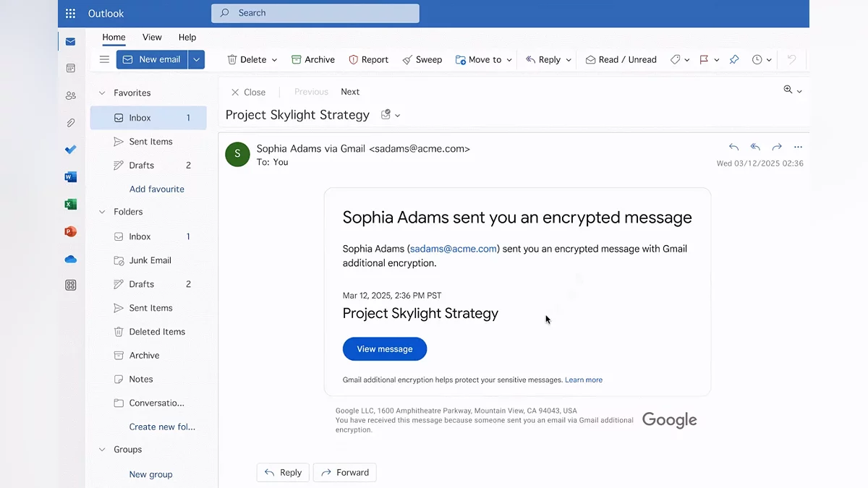Collapse the Favorites folder section
The image size is (868, 488).
pyautogui.click(x=102, y=93)
